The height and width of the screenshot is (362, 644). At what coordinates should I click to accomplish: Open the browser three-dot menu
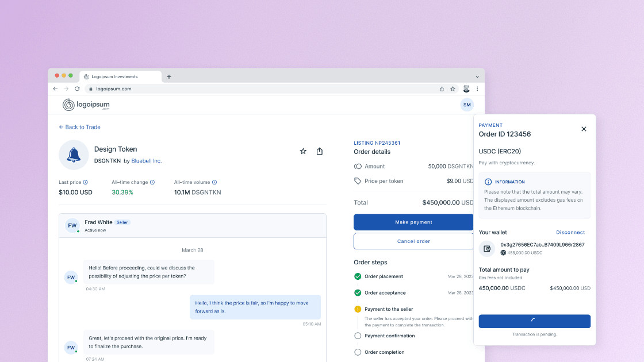click(x=477, y=88)
